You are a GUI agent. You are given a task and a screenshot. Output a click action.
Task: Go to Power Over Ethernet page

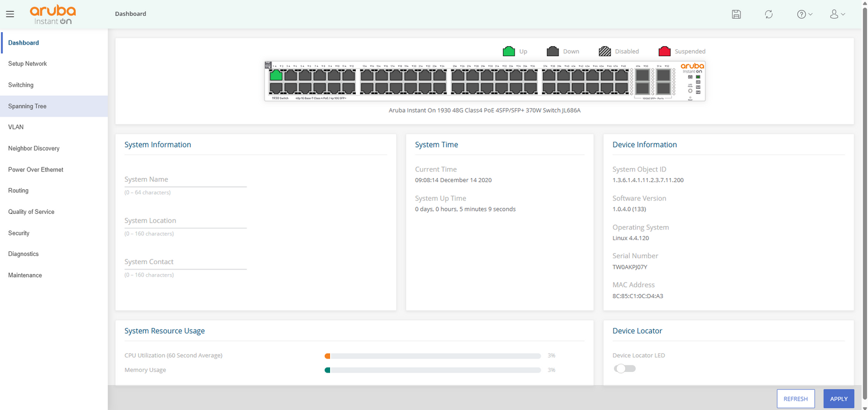click(x=36, y=169)
